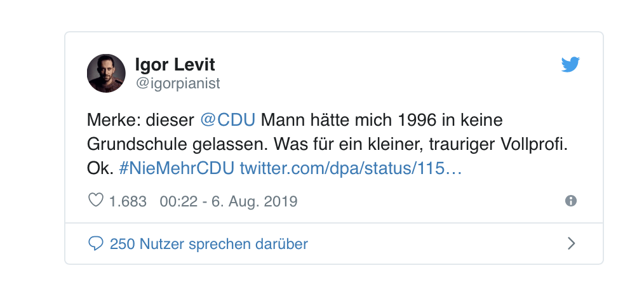The height and width of the screenshot is (296, 644).
Task: Expand the conversation with the right chevron
Action: point(570,243)
